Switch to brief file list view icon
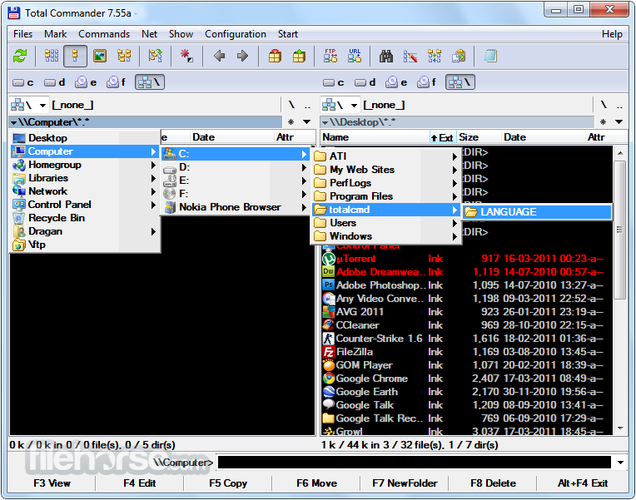The image size is (636, 500). pos(52,56)
